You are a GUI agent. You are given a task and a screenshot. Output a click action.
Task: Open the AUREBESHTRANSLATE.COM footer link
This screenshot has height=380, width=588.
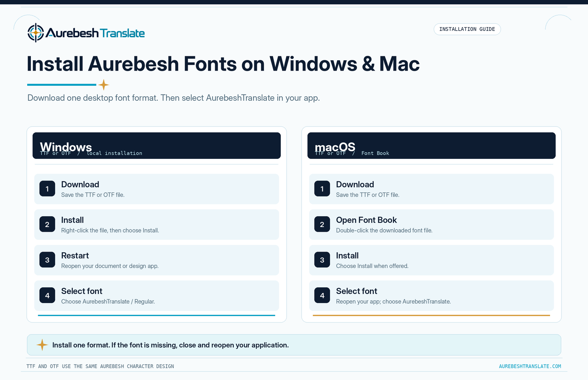530,366
